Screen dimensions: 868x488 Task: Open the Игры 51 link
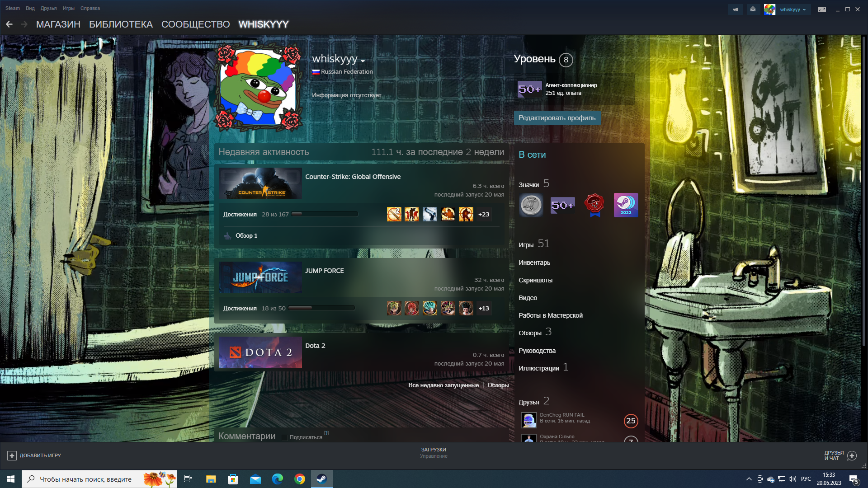point(534,244)
